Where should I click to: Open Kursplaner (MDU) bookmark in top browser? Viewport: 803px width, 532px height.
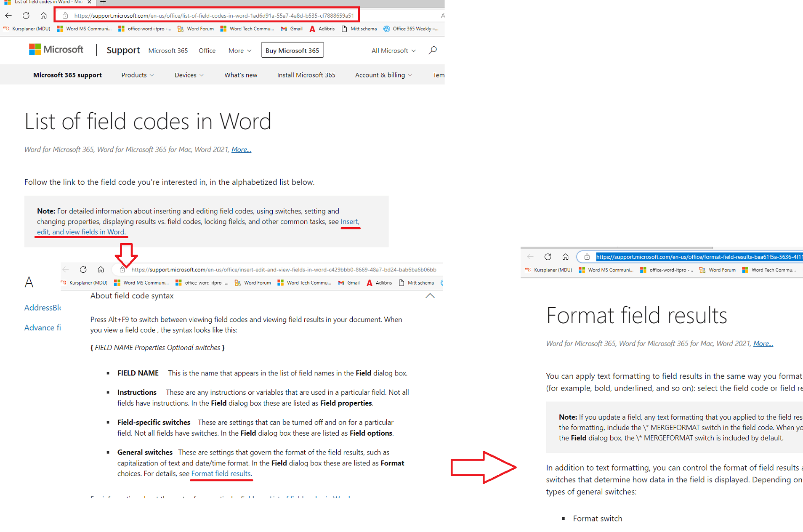pyautogui.click(x=27, y=29)
